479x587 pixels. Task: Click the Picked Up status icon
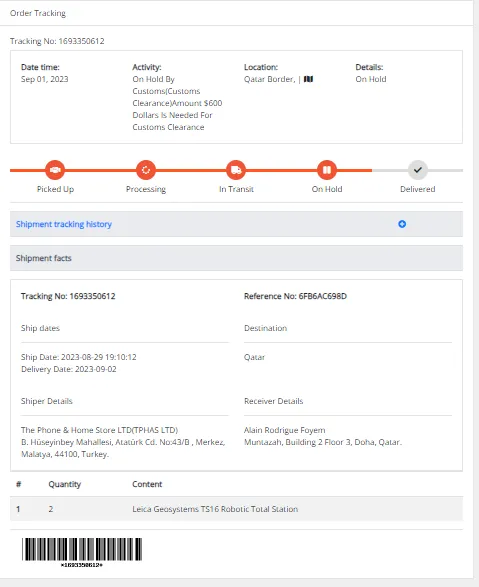tap(55, 170)
